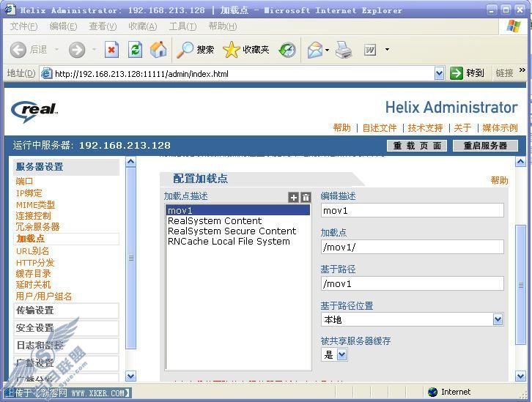Screen dimensions: 532x402
Task: Open Search magnifier icon
Action: coord(185,50)
